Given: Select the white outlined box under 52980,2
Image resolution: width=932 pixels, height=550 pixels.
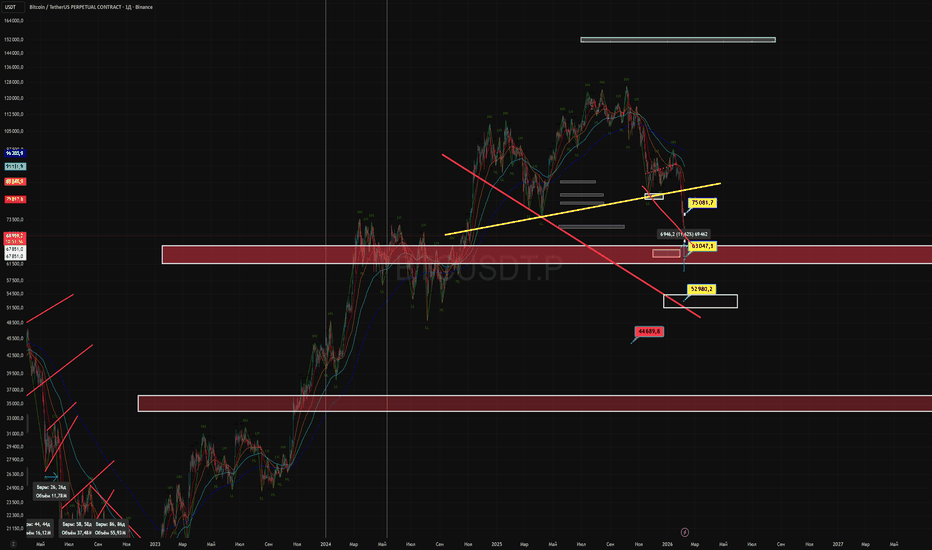Looking at the screenshot, I should [x=700, y=301].
